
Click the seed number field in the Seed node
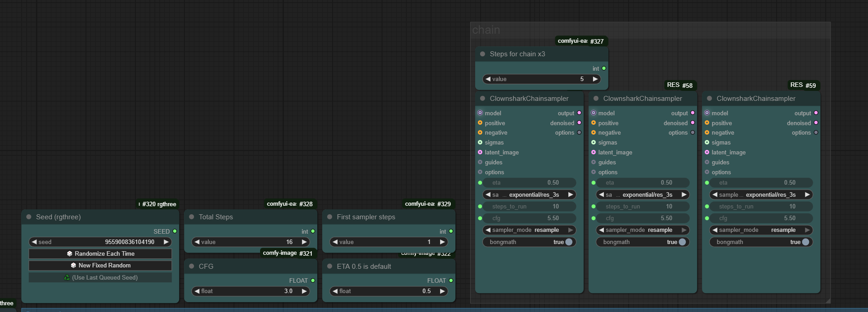click(x=100, y=242)
